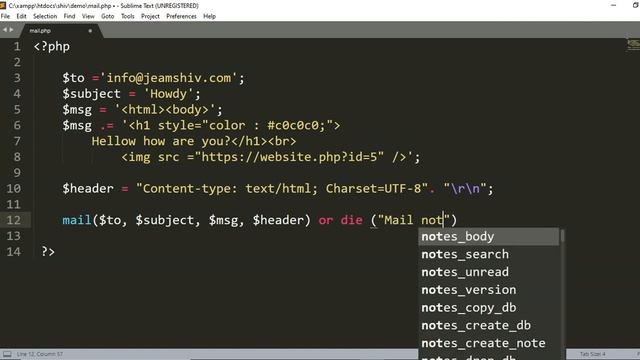Click the "Mail not" string
The image size is (640, 360).
point(413,220)
